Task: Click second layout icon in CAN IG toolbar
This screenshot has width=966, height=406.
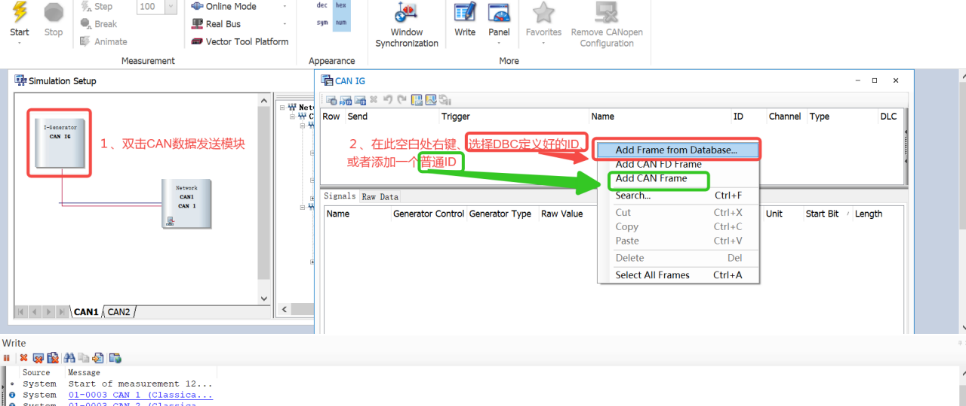Action: (x=430, y=100)
